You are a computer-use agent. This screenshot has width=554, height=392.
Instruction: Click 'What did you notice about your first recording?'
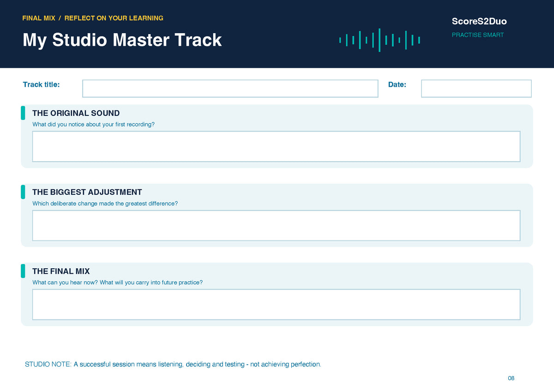click(93, 125)
